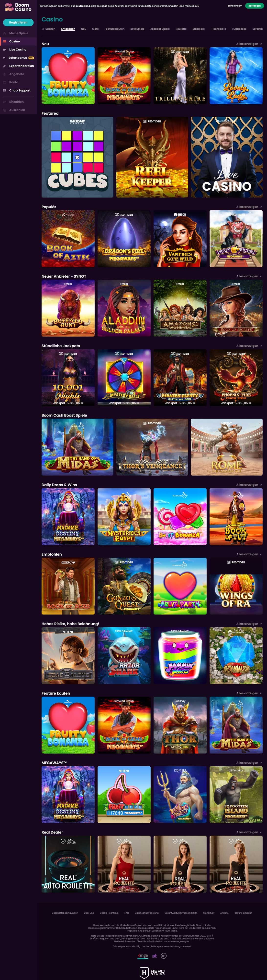The height and width of the screenshot is (980, 267).
Task: Click the Boom Casino logo
Action: point(18,7)
